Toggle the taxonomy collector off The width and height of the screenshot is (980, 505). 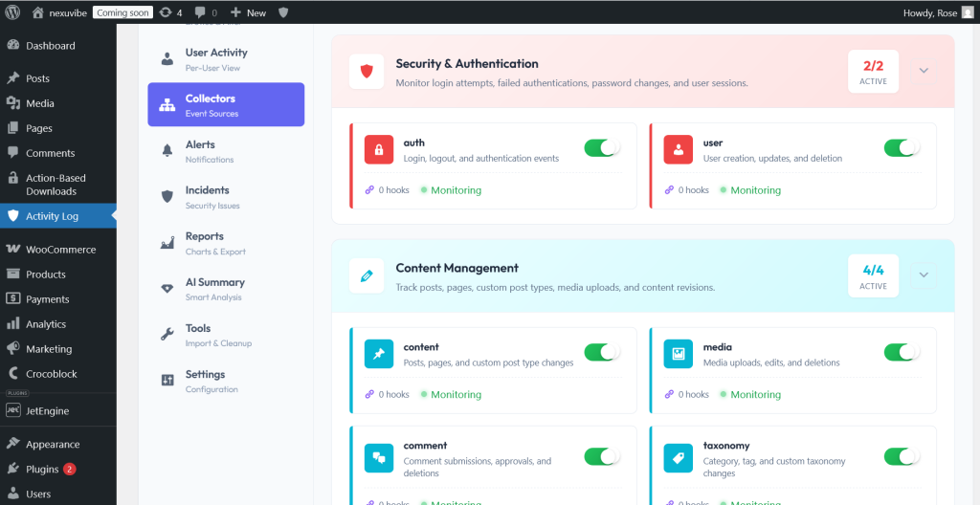(902, 456)
